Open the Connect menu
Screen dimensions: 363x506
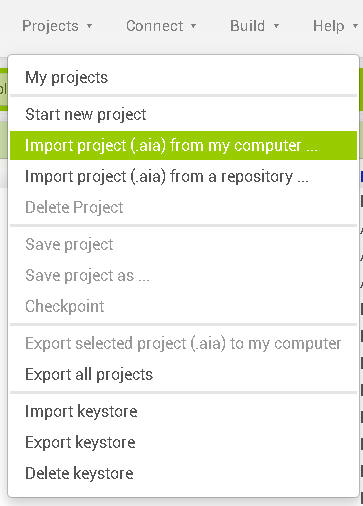(161, 26)
